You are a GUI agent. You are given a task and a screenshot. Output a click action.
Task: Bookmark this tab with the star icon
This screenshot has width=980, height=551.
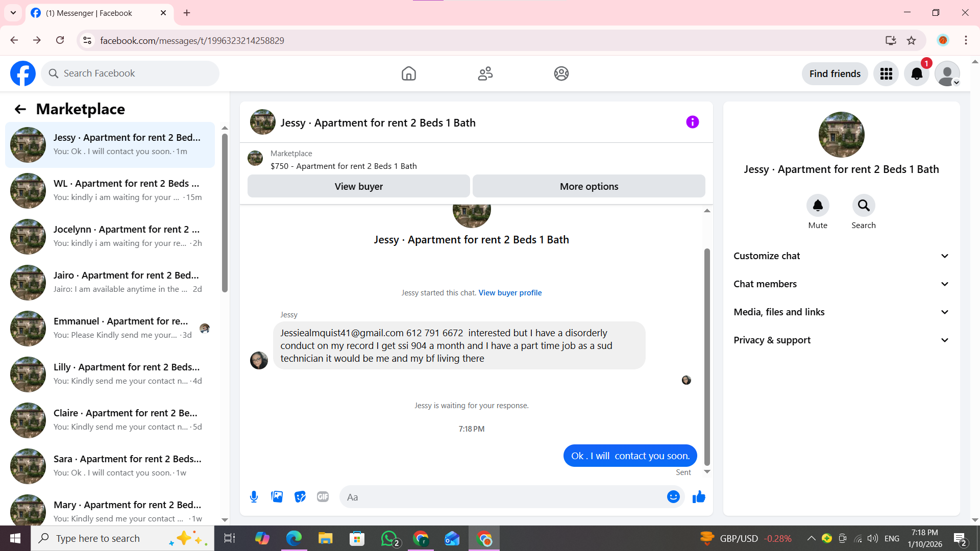tap(912, 41)
